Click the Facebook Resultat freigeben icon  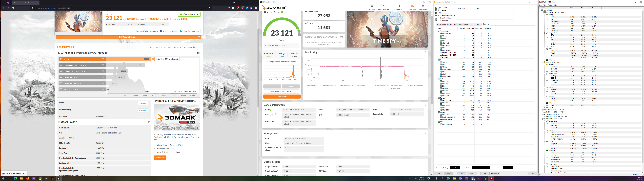point(161,31)
